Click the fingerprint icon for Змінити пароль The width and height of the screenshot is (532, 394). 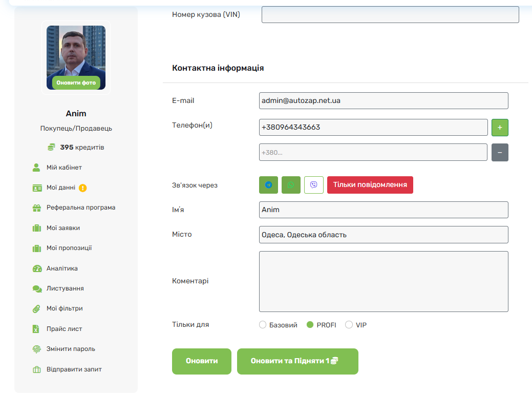(36, 349)
